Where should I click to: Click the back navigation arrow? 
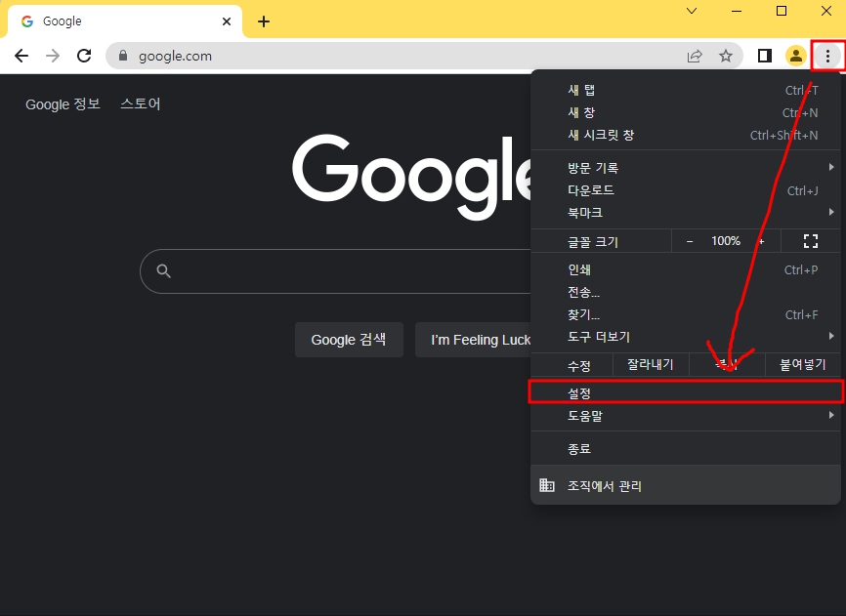tap(21, 56)
